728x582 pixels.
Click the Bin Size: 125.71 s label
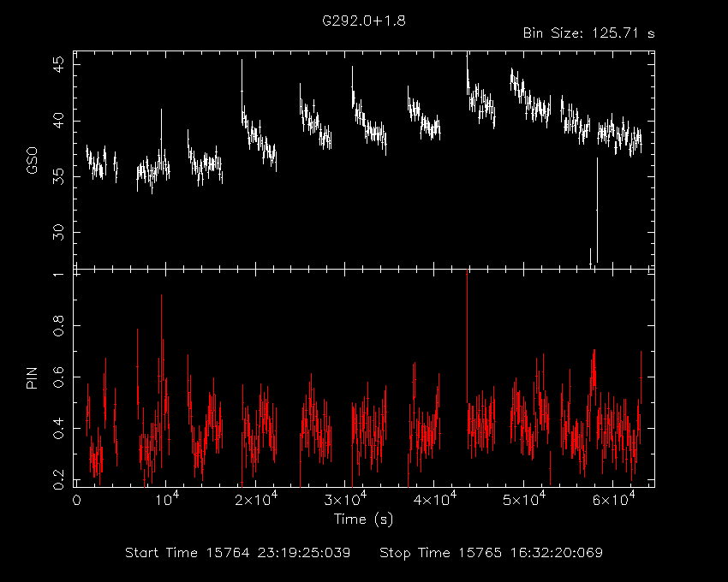[x=588, y=33]
